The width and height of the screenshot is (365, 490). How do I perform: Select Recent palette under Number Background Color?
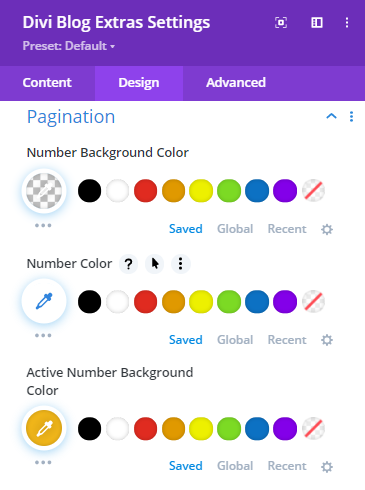pos(287,229)
